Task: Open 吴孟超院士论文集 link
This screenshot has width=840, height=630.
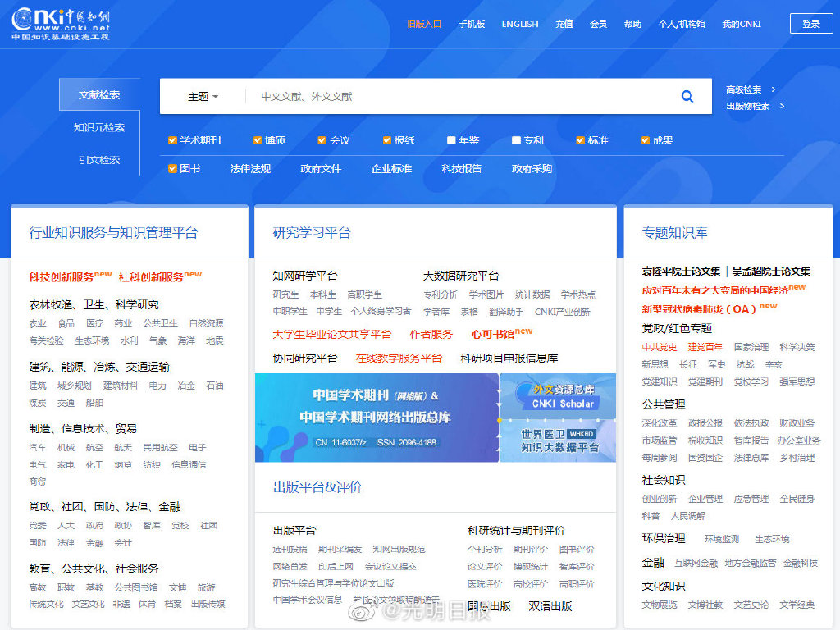Action: (771, 271)
